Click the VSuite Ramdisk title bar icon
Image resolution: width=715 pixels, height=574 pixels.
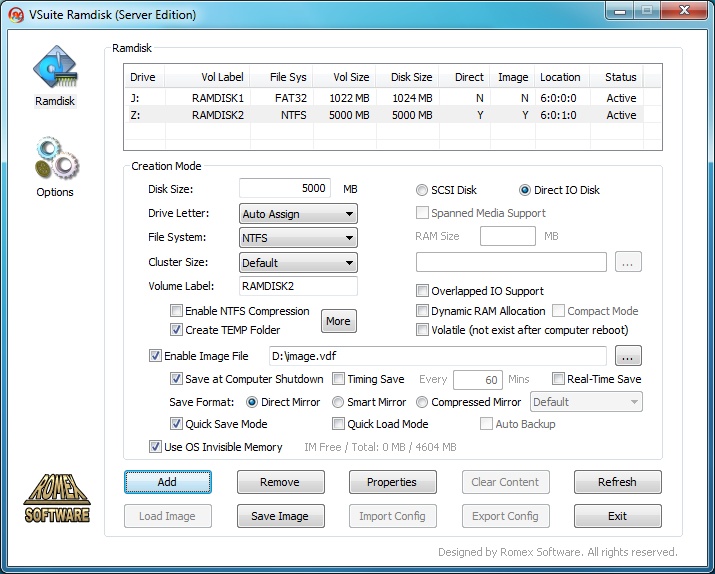point(16,14)
